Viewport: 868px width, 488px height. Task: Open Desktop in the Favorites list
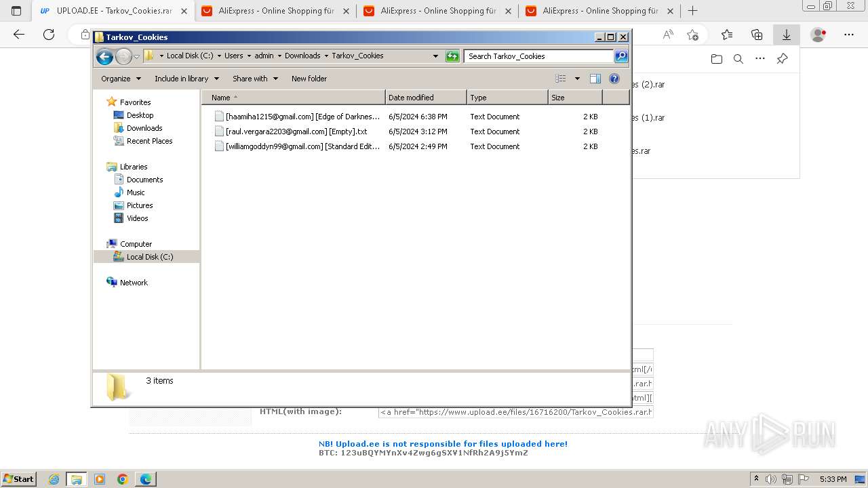[140, 115]
